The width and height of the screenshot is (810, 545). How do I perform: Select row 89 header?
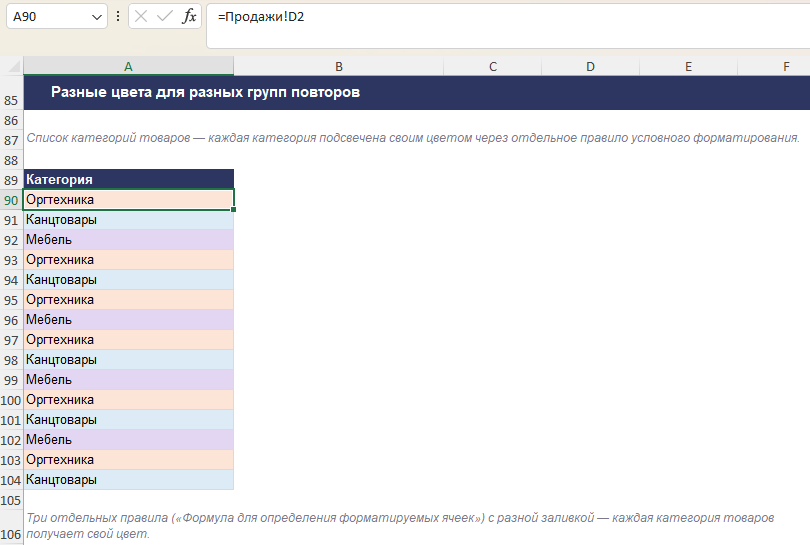11,180
